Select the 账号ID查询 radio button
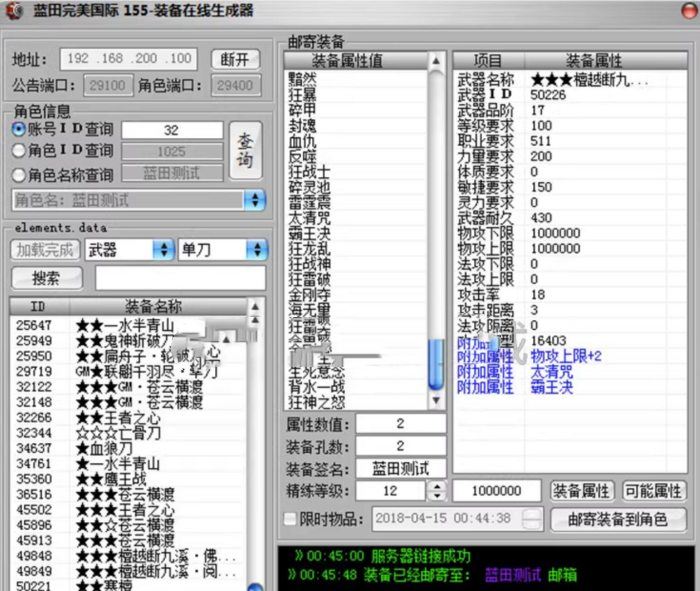 point(19,130)
